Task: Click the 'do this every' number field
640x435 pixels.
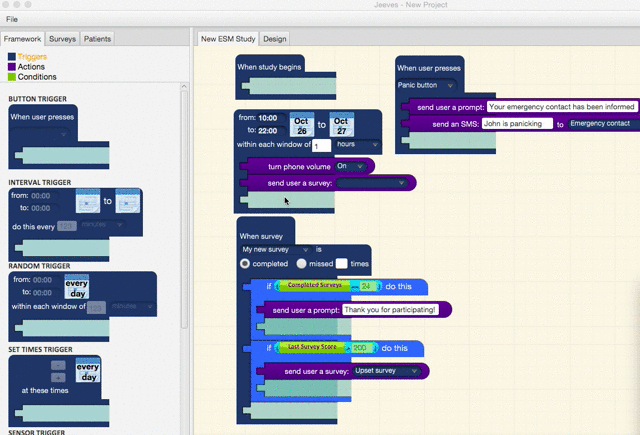Action: pyautogui.click(x=67, y=226)
